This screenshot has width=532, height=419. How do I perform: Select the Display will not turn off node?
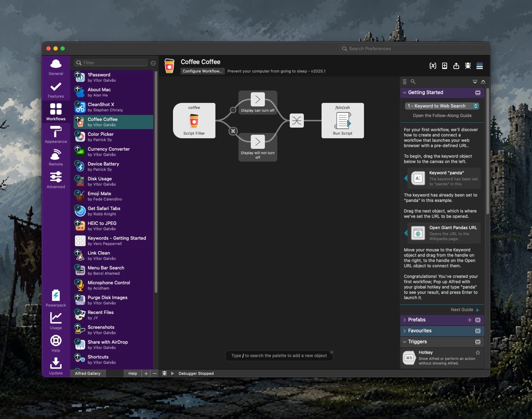(x=258, y=147)
